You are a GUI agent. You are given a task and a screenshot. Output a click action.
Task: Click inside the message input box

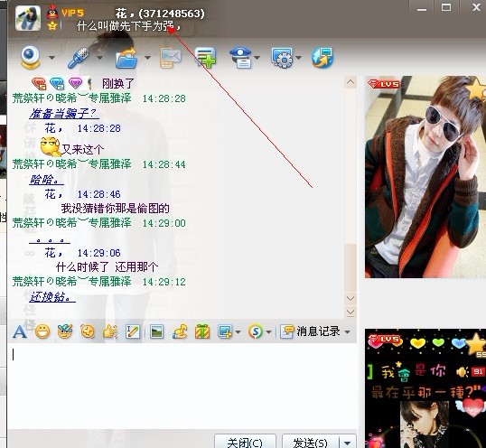coord(182,386)
